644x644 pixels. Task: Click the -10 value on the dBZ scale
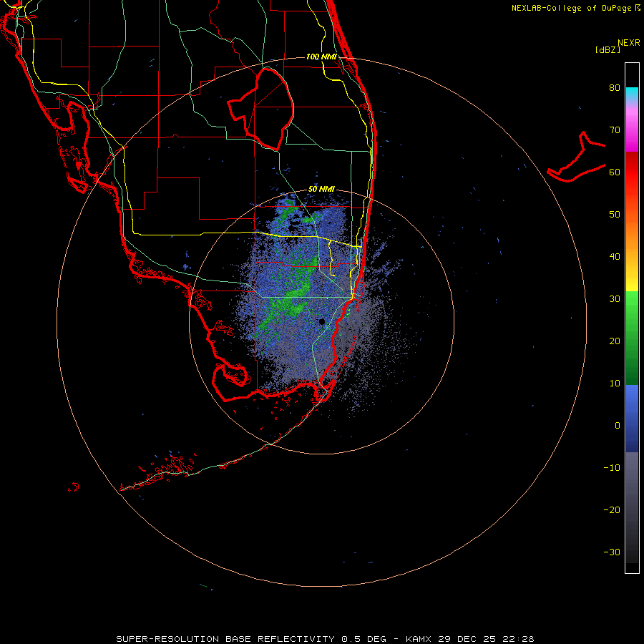612,468
